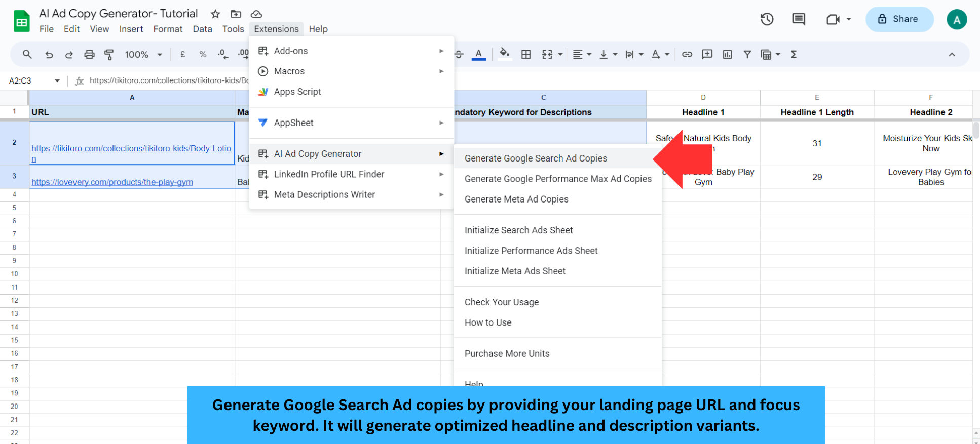The image size is (980, 444).
Task: Open the table views icon
Action: pos(766,55)
